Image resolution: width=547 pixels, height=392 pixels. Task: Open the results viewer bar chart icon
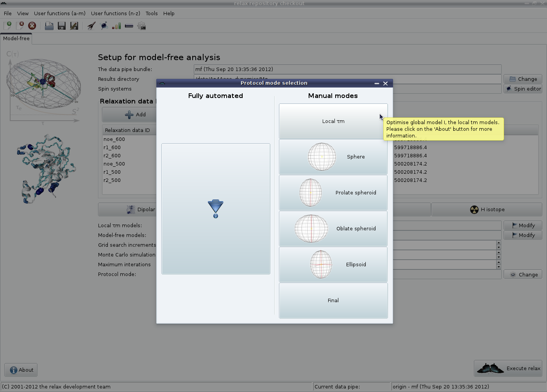[x=116, y=26]
